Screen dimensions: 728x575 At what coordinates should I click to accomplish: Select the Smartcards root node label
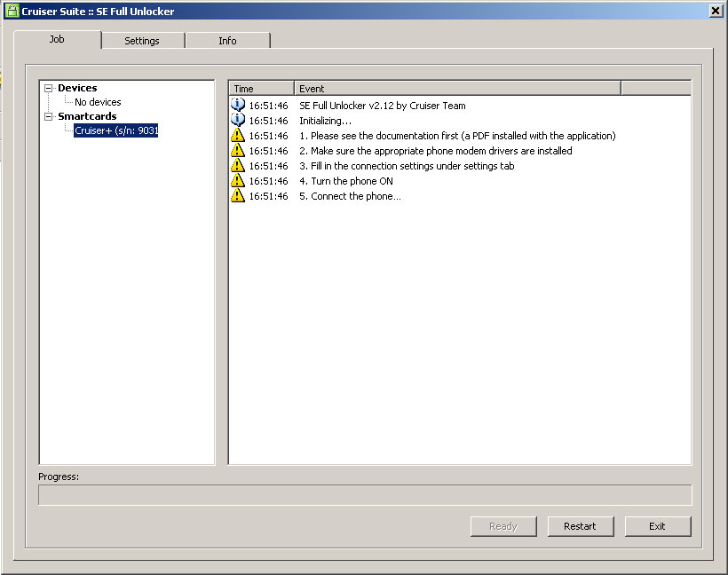(87, 116)
